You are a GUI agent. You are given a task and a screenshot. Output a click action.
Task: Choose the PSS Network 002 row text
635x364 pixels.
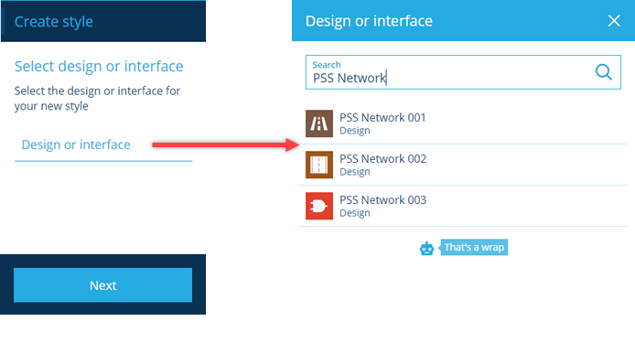coord(382,159)
